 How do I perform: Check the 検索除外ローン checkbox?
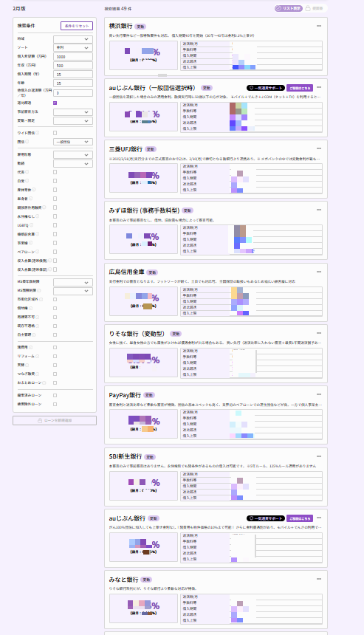(55, 404)
